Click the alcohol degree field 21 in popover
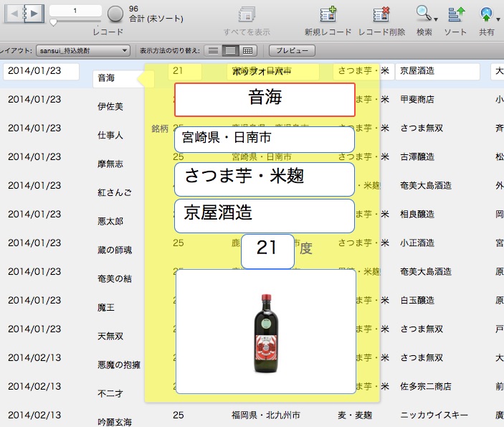The height and width of the screenshot is (427, 504). [267, 251]
